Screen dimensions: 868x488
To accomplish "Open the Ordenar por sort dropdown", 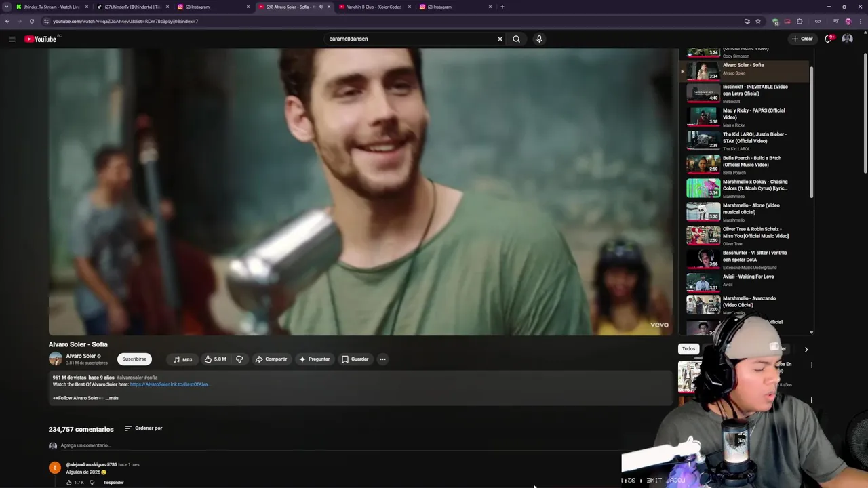I will 144,428.
